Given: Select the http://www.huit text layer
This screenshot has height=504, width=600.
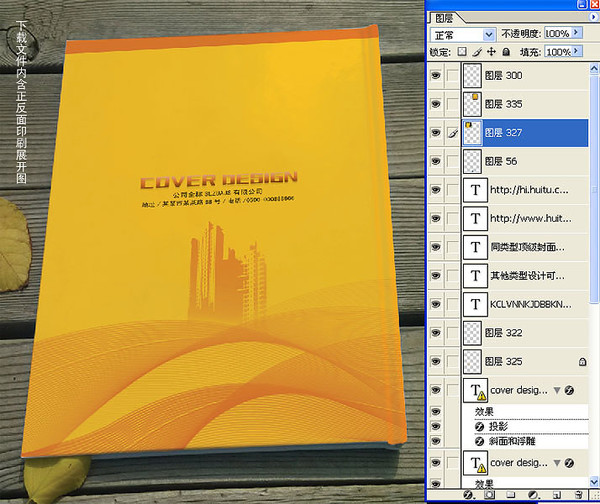Looking at the screenshot, I should pos(525,219).
